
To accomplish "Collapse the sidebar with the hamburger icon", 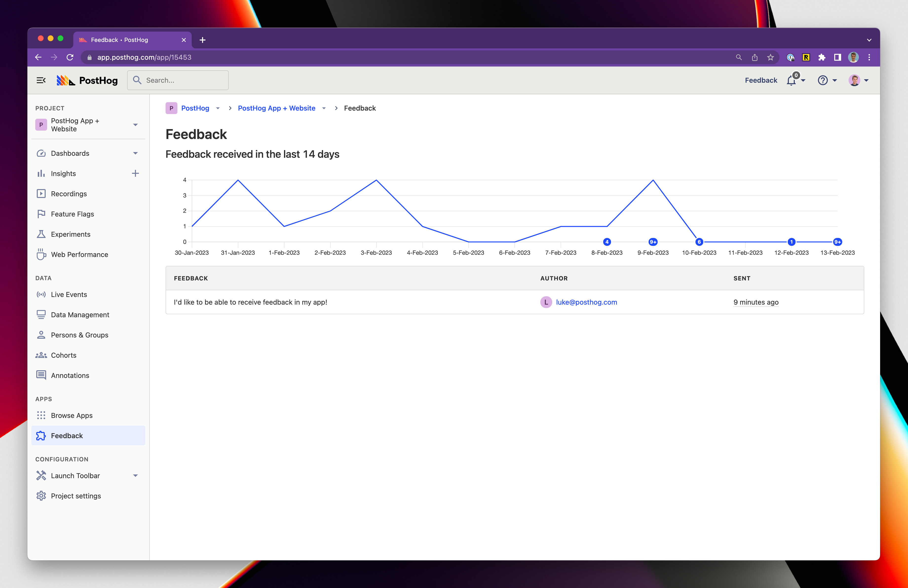I will [x=41, y=80].
